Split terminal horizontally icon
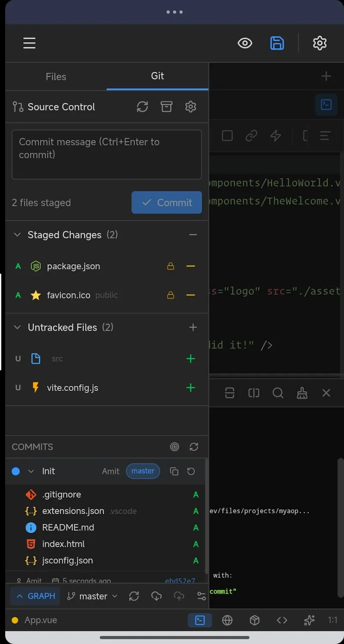Image resolution: width=344 pixels, height=644 pixels. pos(230,393)
